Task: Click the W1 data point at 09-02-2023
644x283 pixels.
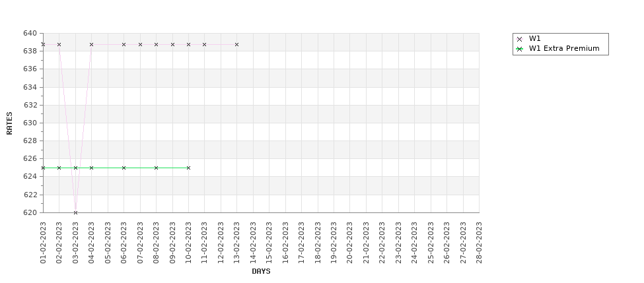Action: (x=172, y=44)
